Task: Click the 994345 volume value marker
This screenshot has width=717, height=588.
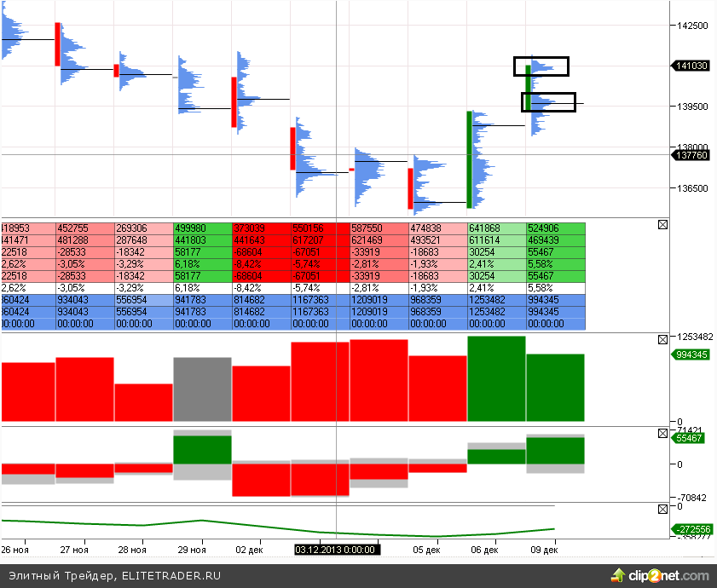Action: click(x=691, y=355)
